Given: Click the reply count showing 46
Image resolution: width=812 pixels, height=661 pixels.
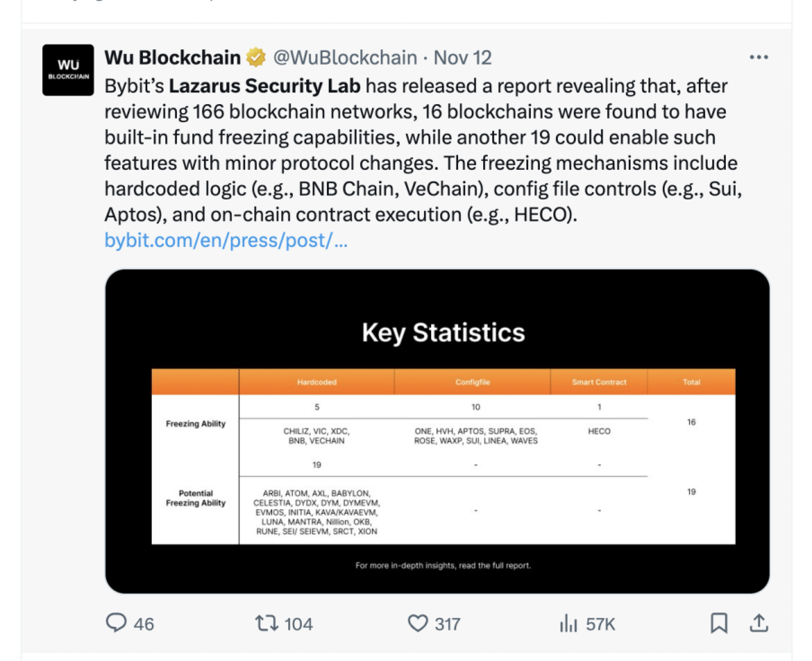Looking at the screenshot, I should coord(135,624).
